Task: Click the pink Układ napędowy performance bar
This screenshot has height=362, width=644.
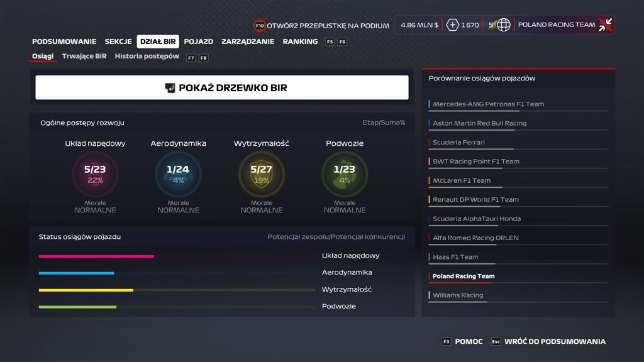Action: (96, 256)
